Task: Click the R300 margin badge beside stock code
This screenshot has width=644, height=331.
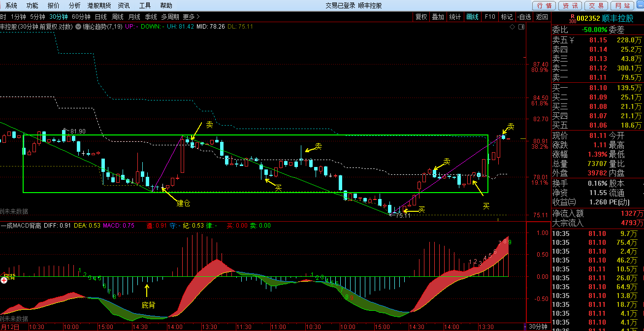Action: 572,18
